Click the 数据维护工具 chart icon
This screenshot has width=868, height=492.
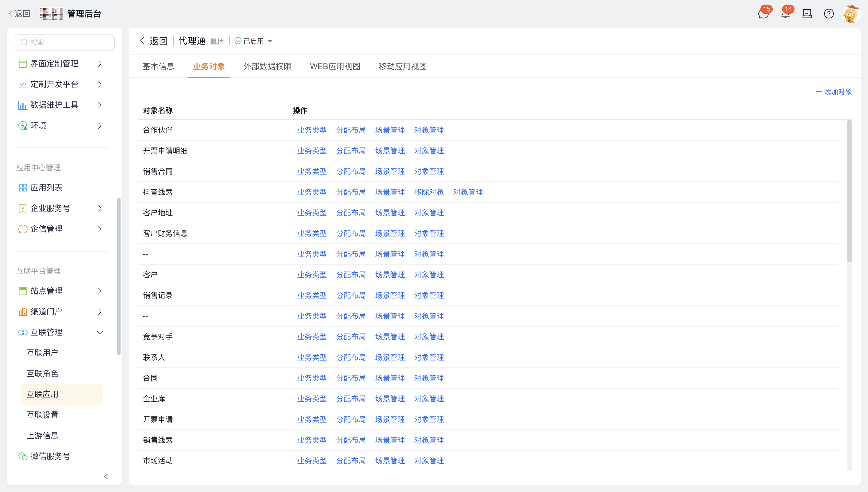pyautogui.click(x=23, y=105)
